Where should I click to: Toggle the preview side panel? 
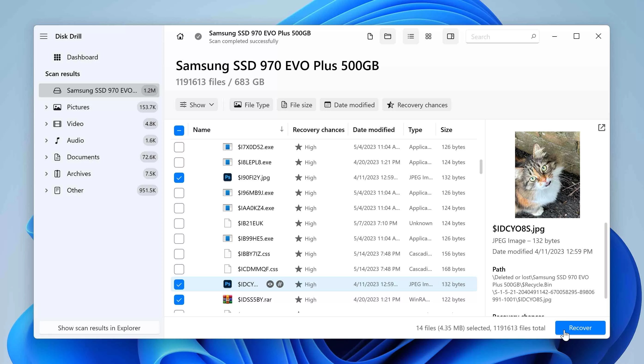point(451,36)
